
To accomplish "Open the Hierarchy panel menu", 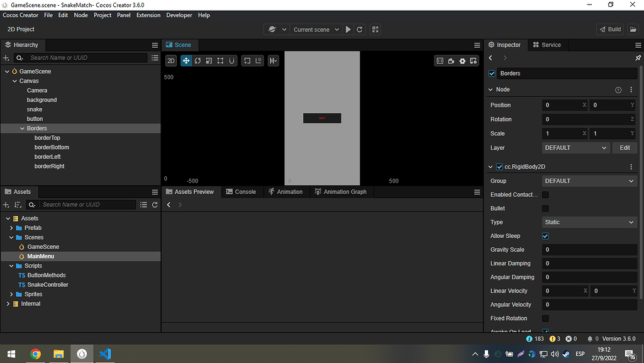I will point(155,45).
